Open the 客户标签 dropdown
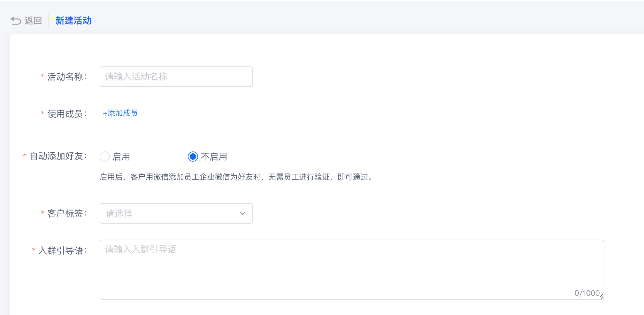This screenshot has width=644, height=315. (x=176, y=213)
